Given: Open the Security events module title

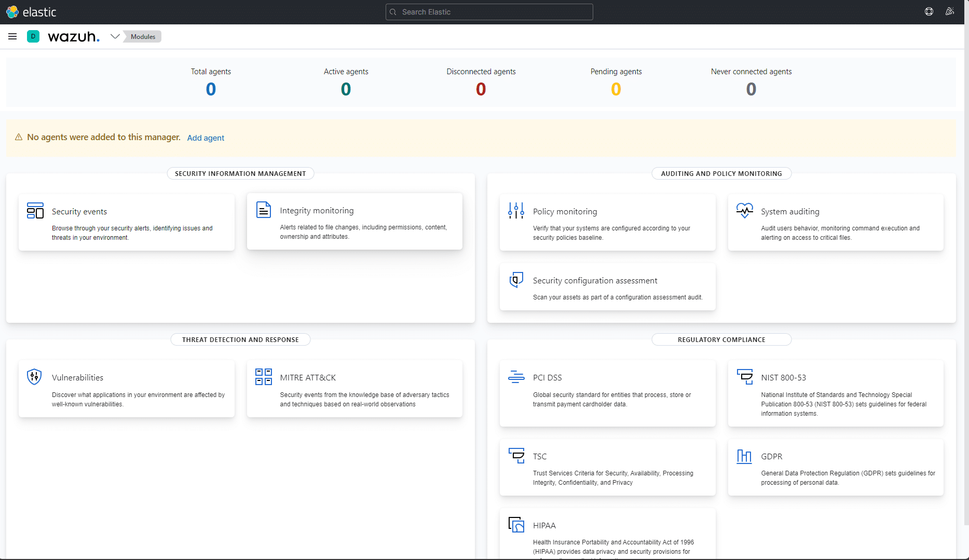Looking at the screenshot, I should point(79,212).
